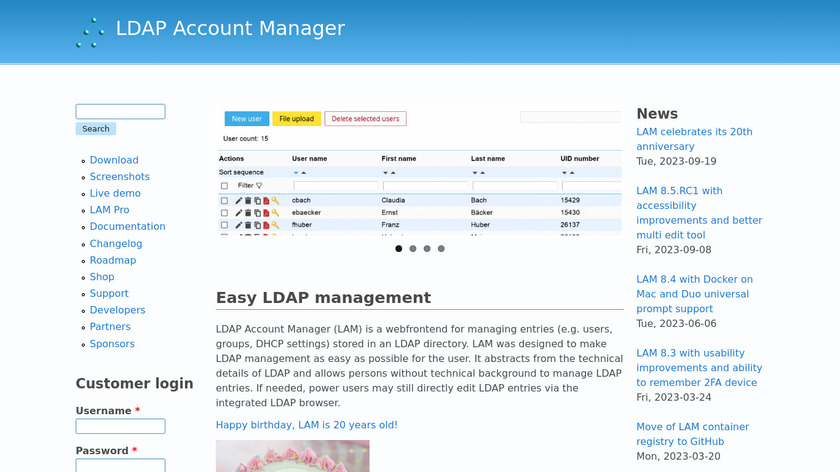
Task: Click the edit pencil icon for cbach
Action: tap(239, 200)
